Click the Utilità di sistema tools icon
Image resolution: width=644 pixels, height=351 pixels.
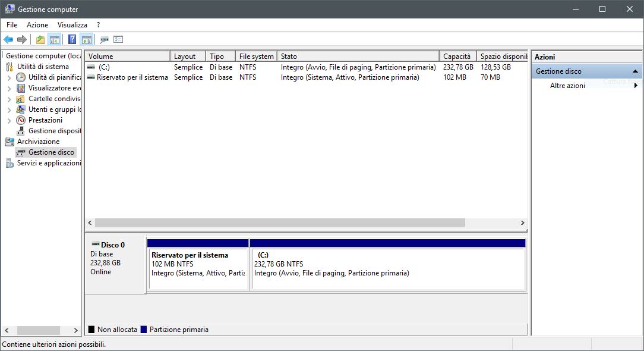[10, 67]
